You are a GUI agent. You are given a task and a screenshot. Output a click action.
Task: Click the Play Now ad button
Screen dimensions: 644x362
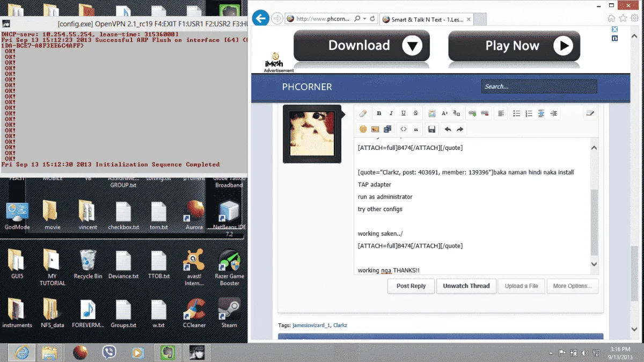point(514,46)
